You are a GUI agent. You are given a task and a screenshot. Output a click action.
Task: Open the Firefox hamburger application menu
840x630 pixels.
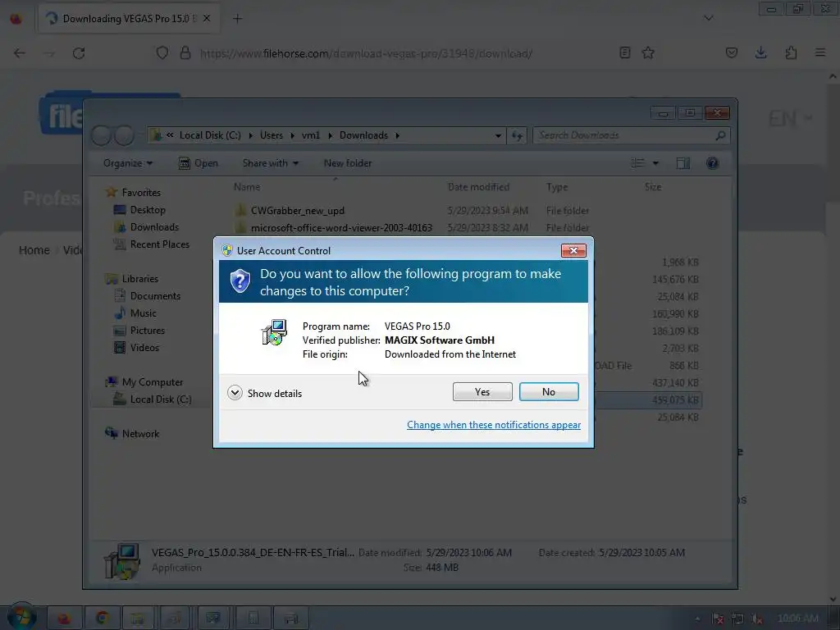[820, 53]
